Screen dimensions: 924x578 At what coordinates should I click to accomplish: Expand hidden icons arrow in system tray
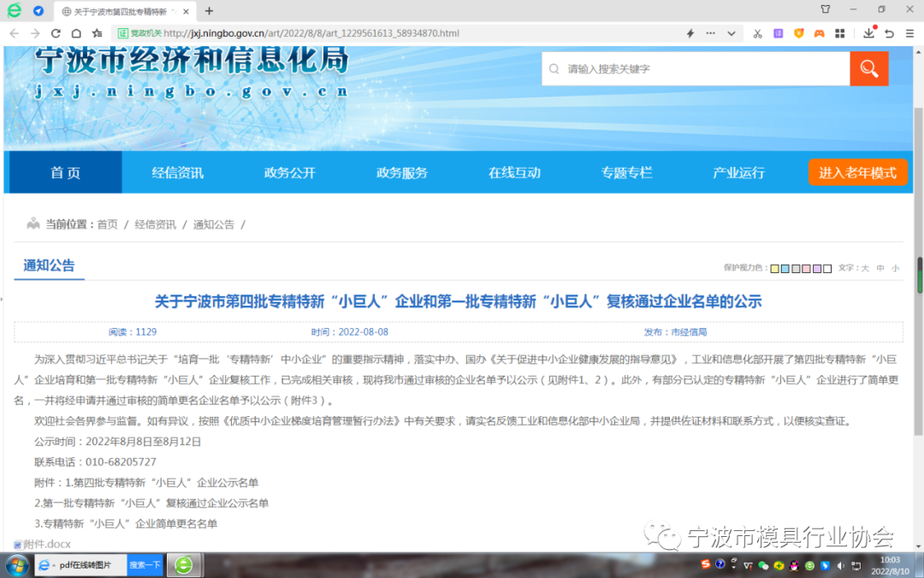coord(733,565)
